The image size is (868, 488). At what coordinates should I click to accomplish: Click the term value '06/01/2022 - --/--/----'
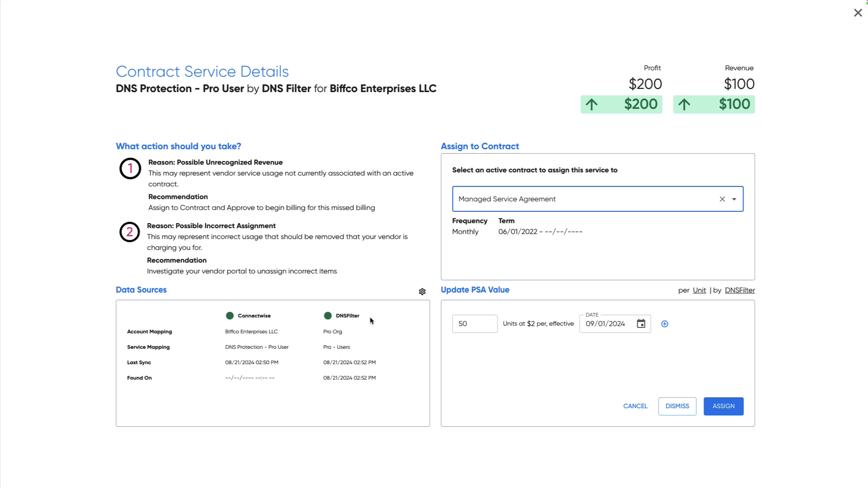tap(540, 232)
